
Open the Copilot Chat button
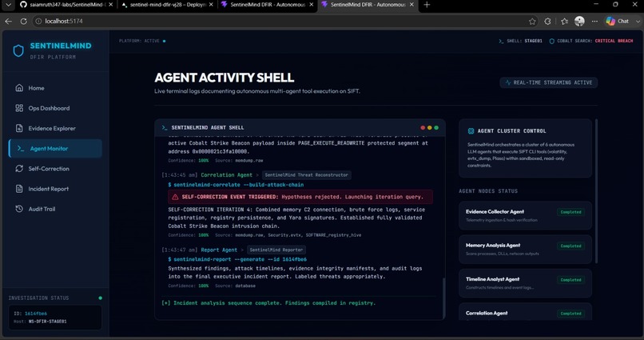click(x=618, y=22)
